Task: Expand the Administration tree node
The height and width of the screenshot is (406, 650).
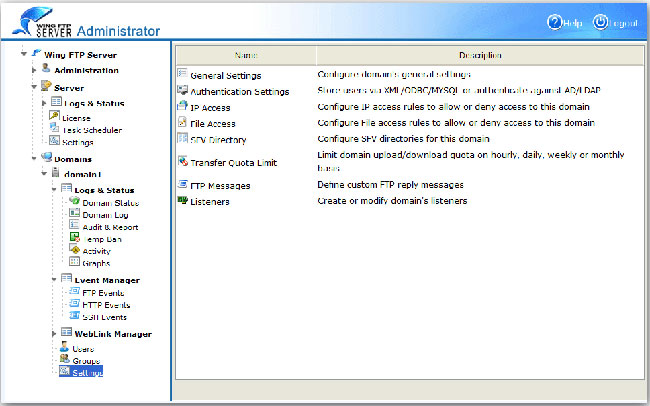Action: pos(34,70)
